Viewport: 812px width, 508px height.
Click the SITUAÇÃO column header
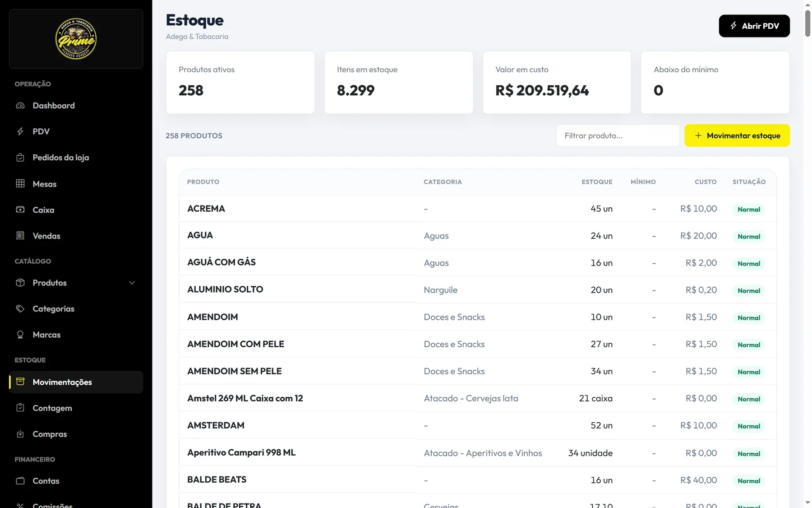pyautogui.click(x=749, y=182)
